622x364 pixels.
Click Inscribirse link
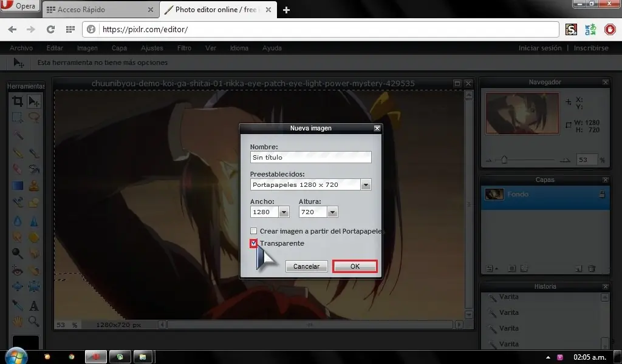591,48
